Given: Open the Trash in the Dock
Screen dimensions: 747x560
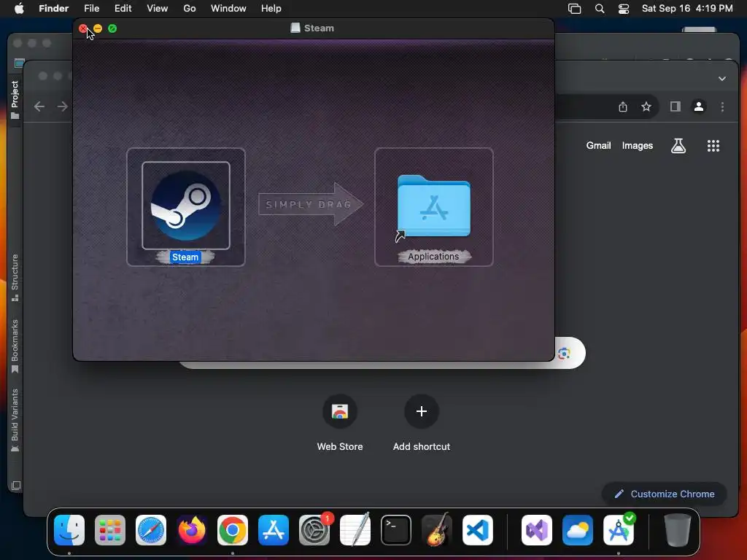Looking at the screenshot, I should tap(677, 530).
